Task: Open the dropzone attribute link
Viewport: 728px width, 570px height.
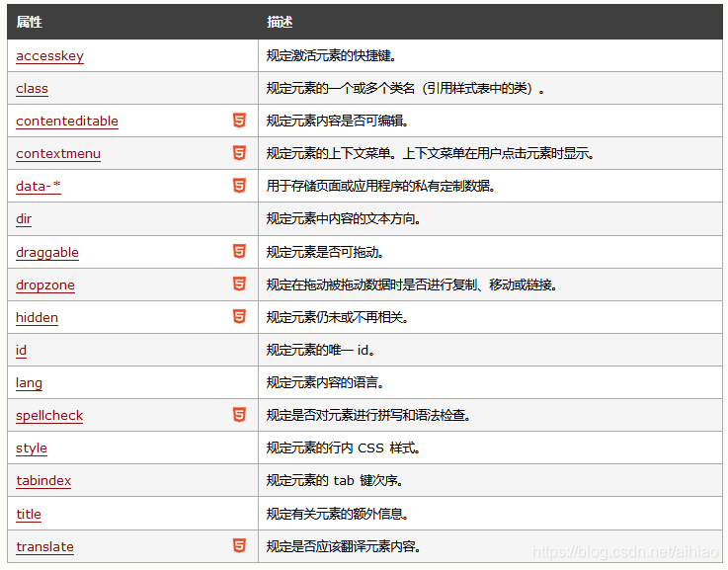Action: [45, 285]
